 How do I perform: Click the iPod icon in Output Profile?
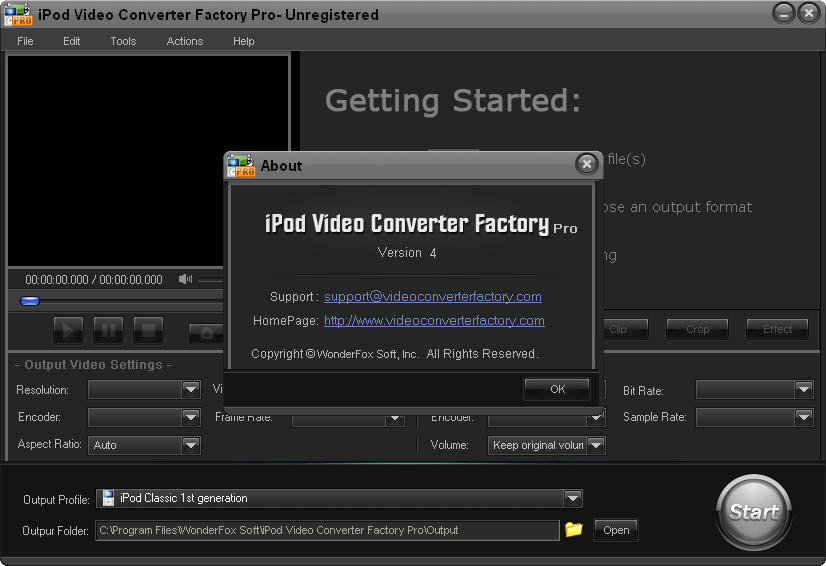pyautogui.click(x=108, y=498)
